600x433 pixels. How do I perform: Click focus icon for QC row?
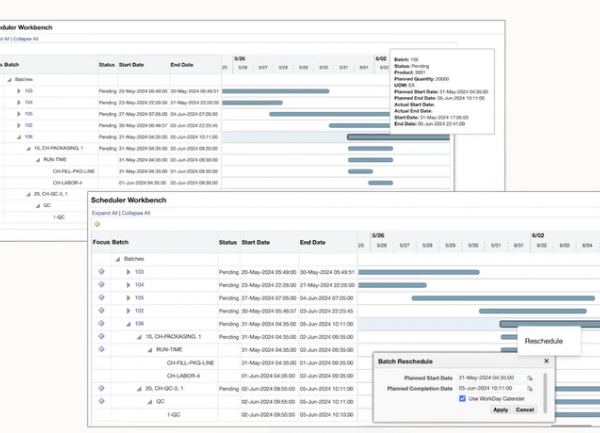[x=101, y=401]
